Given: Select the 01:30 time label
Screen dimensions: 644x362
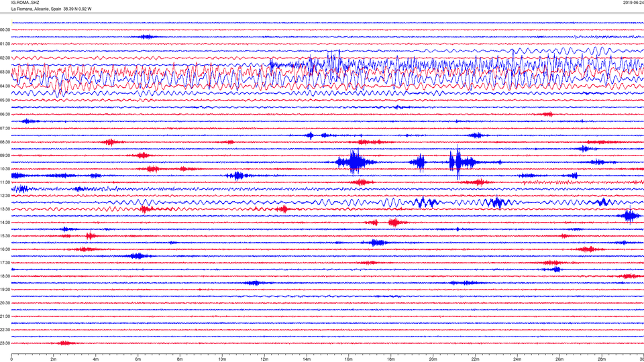Looking at the screenshot, I should tap(5, 44).
